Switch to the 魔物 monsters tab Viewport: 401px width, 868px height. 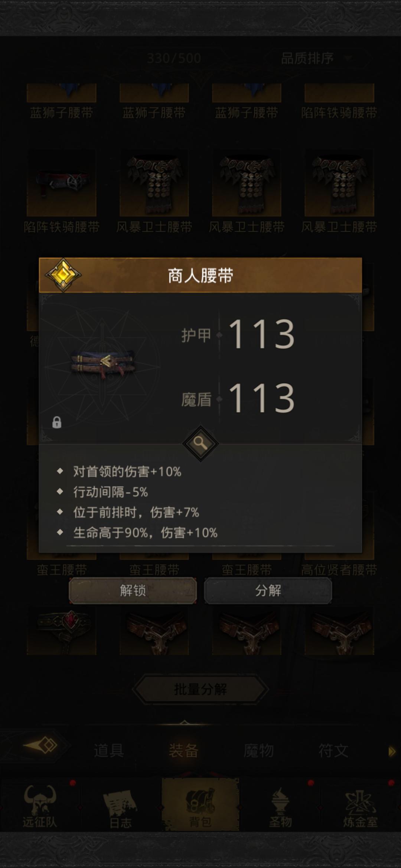258,750
